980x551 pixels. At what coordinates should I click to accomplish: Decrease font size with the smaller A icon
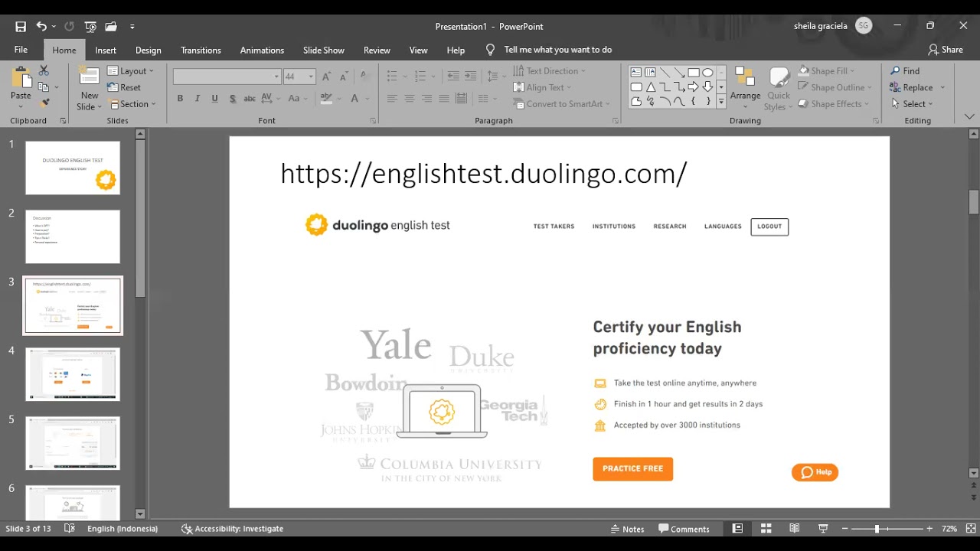click(x=344, y=77)
